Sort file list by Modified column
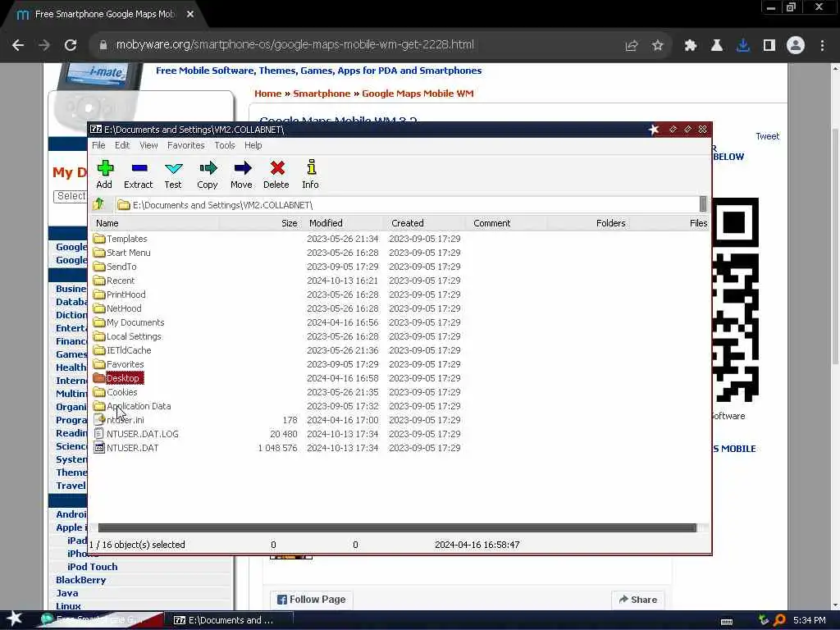 pyautogui.click(x=342, y=223)
